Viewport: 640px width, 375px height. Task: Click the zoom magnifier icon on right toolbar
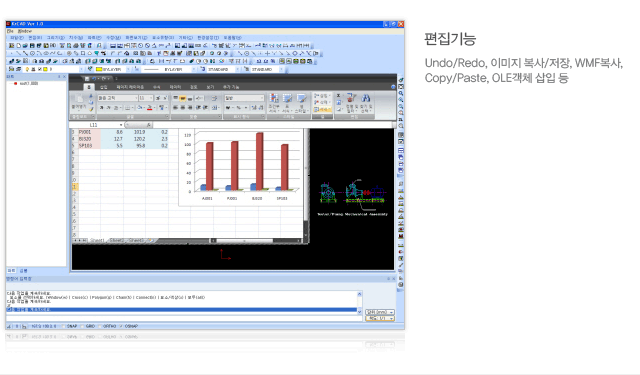400,93
